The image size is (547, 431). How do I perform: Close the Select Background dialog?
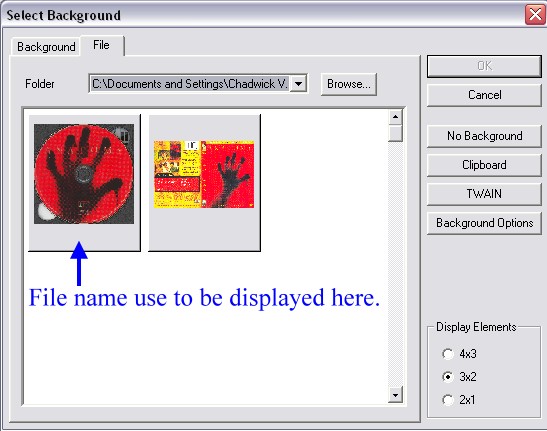pos(535,15)
